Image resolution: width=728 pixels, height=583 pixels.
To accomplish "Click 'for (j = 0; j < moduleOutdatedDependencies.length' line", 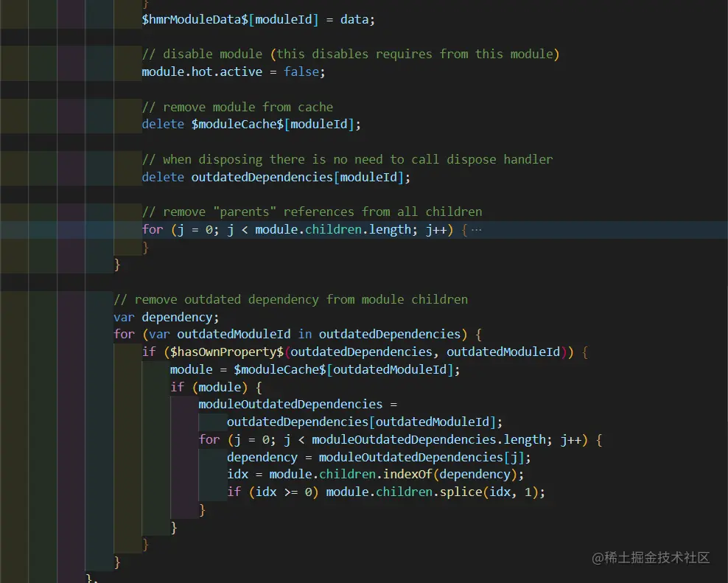I will (400, 440).
